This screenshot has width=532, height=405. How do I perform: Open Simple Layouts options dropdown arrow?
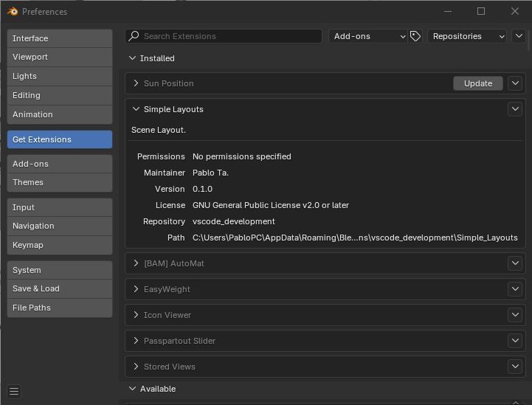[x=515, y=109]
